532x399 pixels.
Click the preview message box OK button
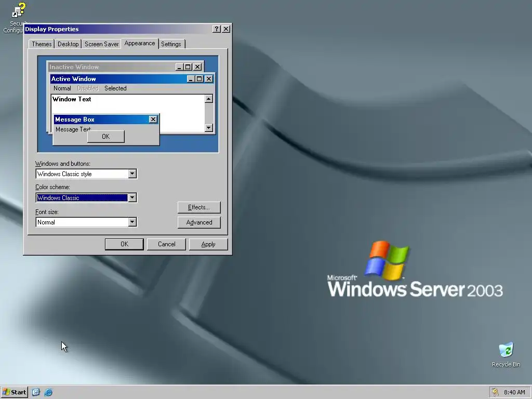(x=106, y=137)
